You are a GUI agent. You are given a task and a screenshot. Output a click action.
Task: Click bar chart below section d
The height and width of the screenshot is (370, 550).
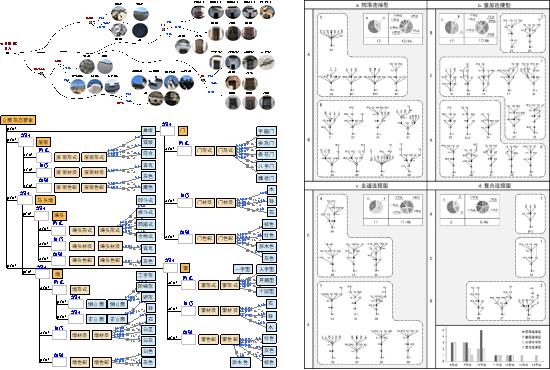(x=491, y=346)
